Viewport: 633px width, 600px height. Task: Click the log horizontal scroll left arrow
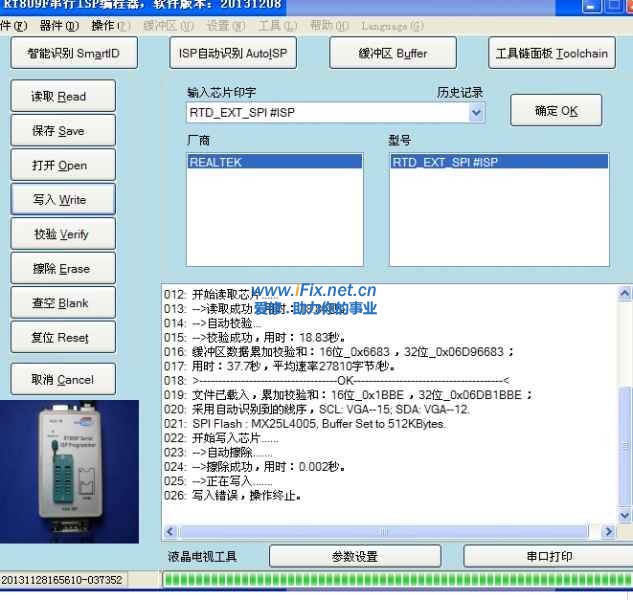point(170,531)
